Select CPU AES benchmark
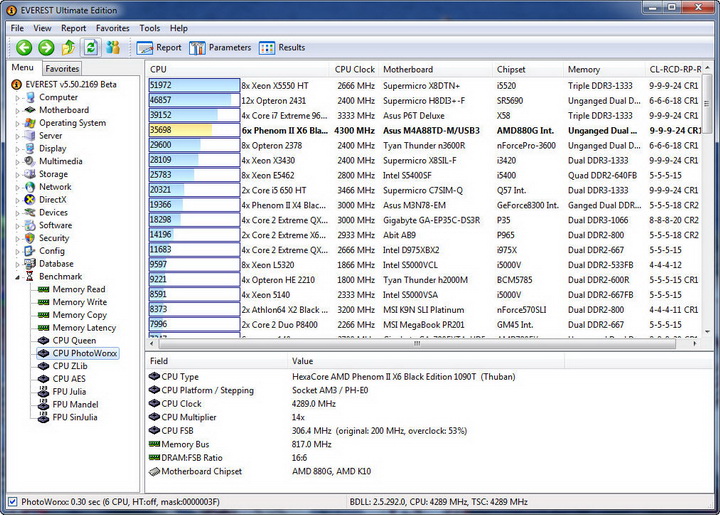 [69, 379]
